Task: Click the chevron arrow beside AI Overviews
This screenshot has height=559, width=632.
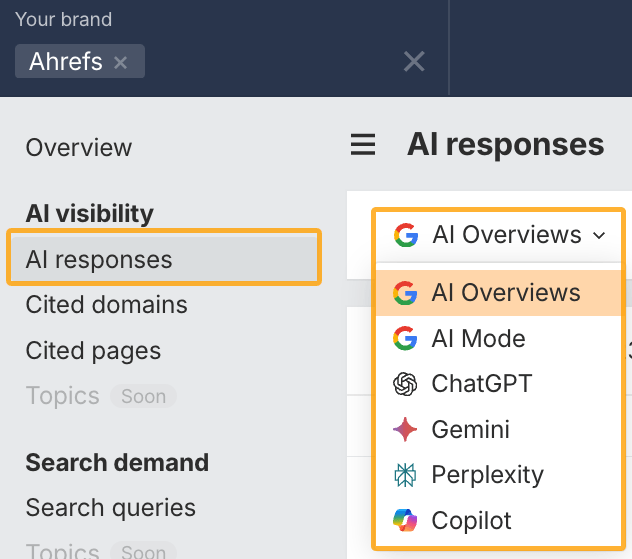Action: [599, 236]
